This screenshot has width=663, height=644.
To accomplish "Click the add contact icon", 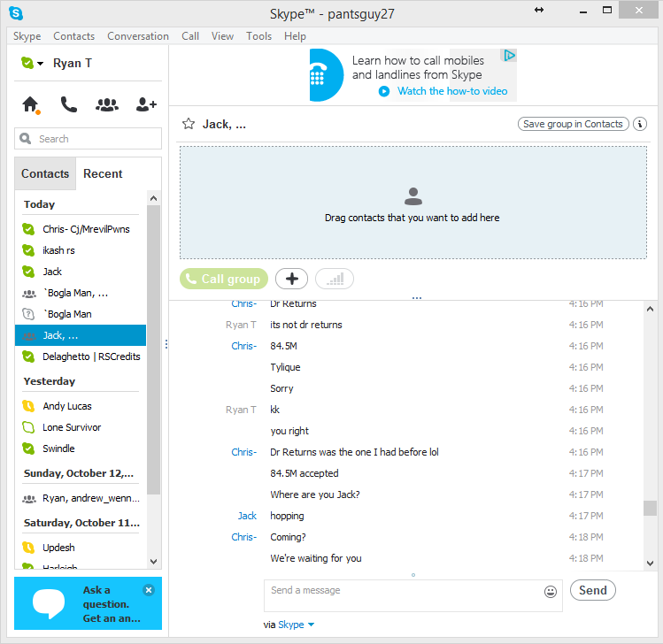I will click(146, 104).
